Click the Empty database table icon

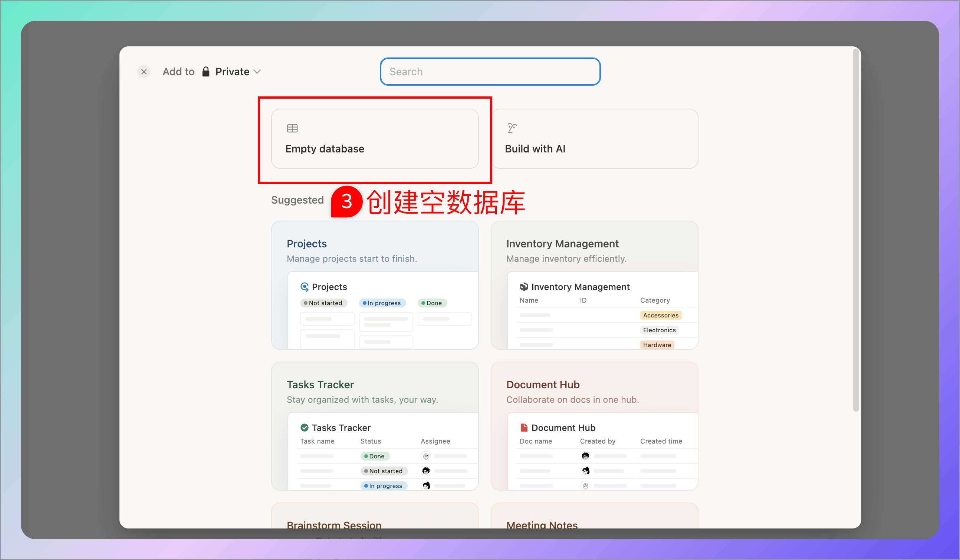292,128
